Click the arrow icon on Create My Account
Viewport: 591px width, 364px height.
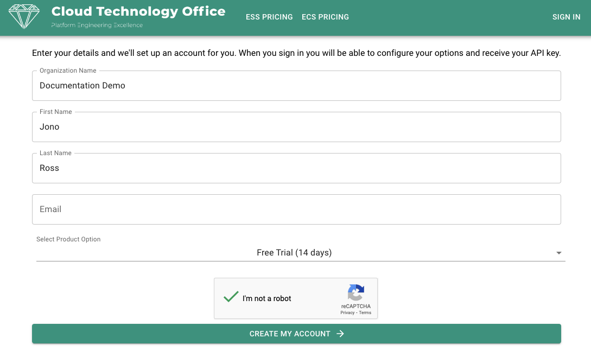340,334
